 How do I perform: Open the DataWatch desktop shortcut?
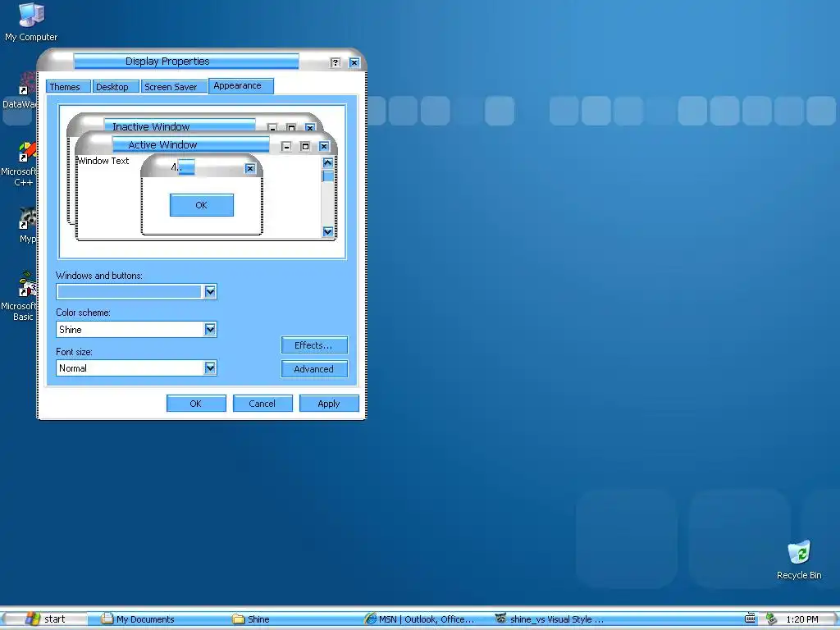click(20, 91)
